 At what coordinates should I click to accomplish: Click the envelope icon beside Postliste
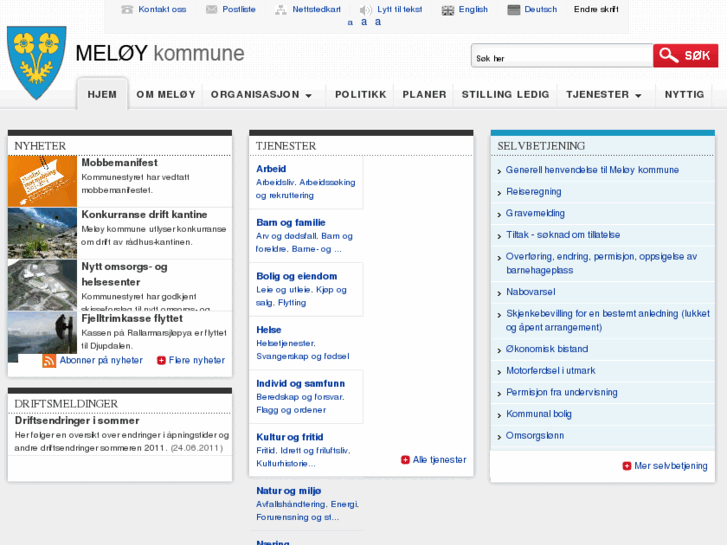tap(211, 9)
